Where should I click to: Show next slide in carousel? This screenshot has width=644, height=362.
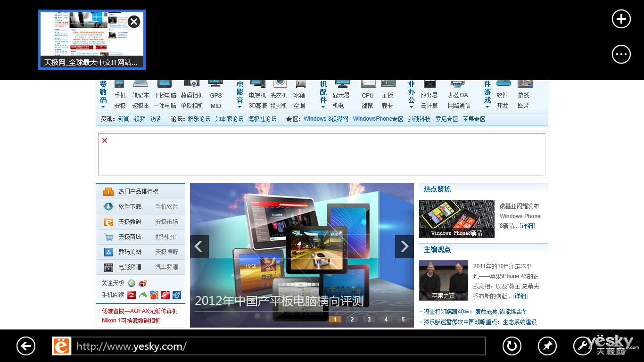404,247
